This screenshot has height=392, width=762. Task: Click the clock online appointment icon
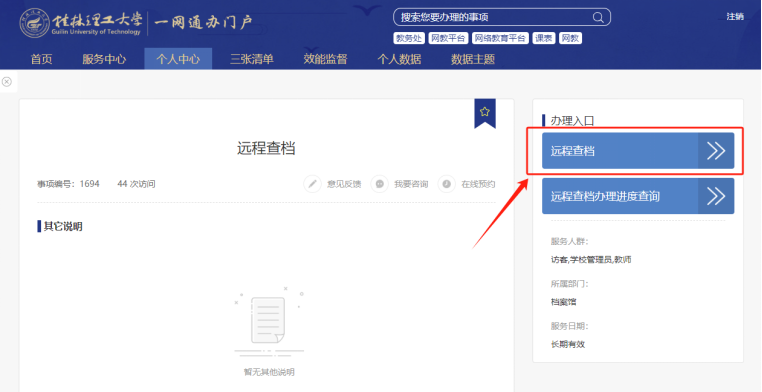click(447, 184)
